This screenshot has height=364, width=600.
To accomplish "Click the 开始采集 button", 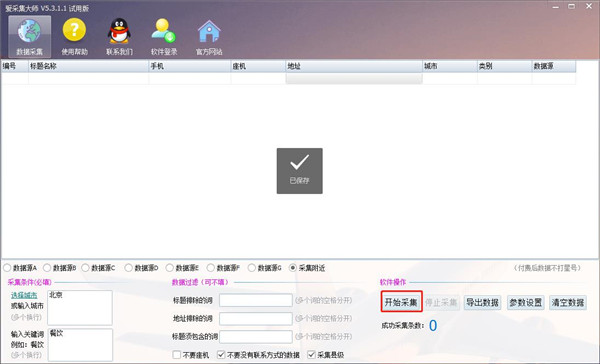I will coord(401,302).
